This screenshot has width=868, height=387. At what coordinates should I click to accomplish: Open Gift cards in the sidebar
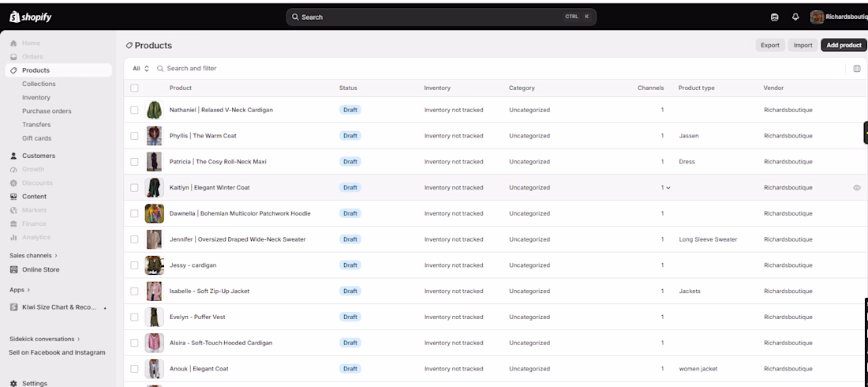tap(36, 138)
